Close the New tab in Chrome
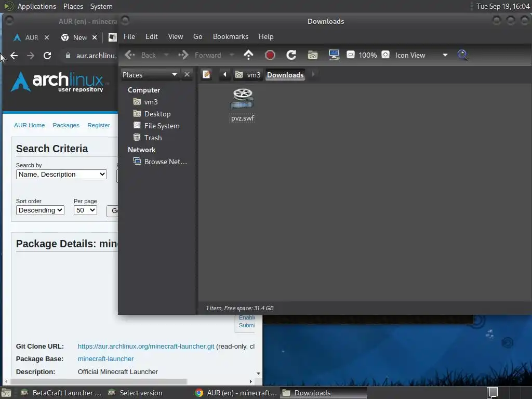 tap(95, 37)
